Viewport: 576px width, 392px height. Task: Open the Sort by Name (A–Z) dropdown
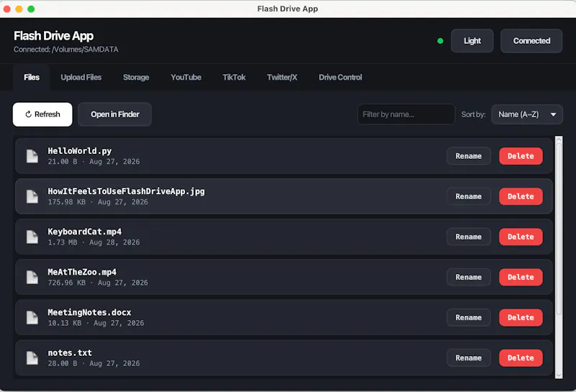point(527,114)
